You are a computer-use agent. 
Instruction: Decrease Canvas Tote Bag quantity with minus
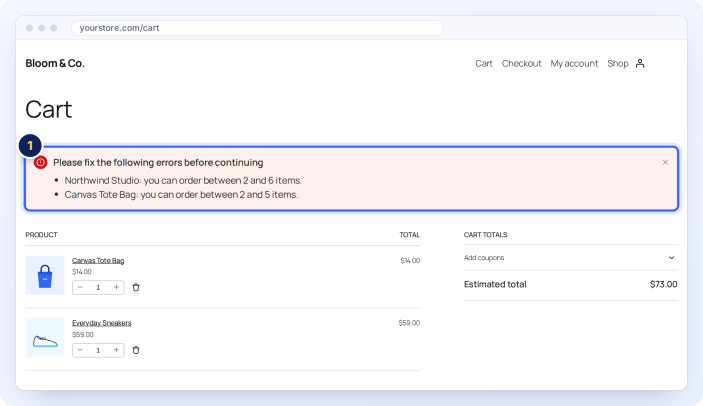[80, 287]
